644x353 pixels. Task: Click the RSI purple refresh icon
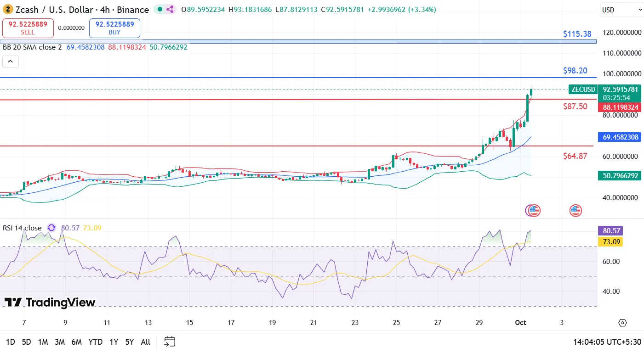tap(51, 228)
